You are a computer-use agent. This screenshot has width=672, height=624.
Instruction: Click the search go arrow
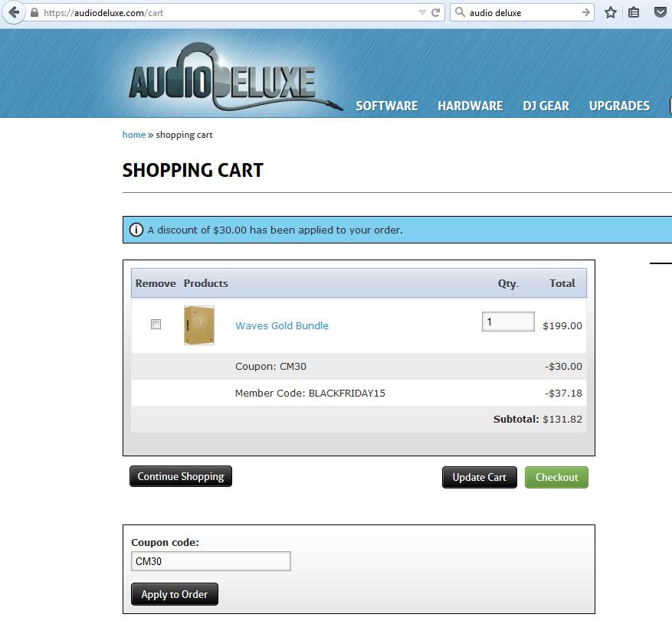(586, 12)
